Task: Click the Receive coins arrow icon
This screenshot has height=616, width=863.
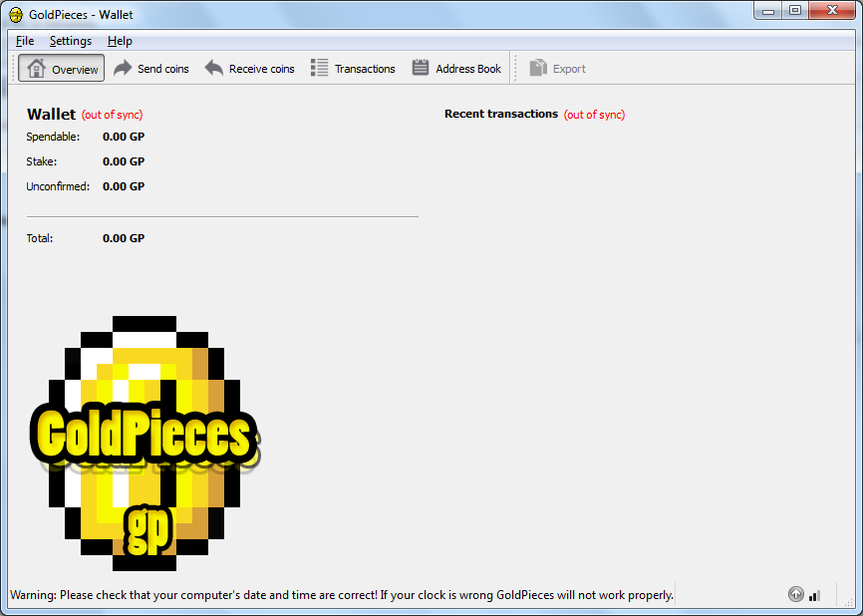Action: pyautogui.click(x=213, y=68)
